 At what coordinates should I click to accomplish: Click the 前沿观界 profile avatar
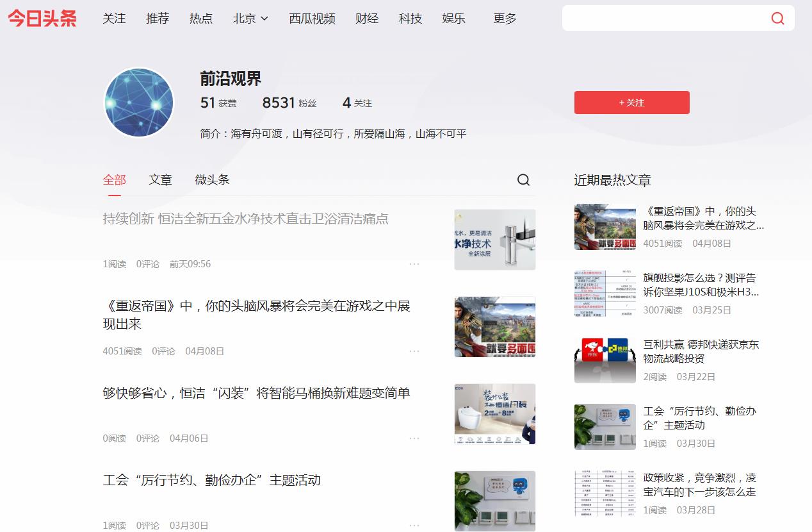[x=139, y=103]
